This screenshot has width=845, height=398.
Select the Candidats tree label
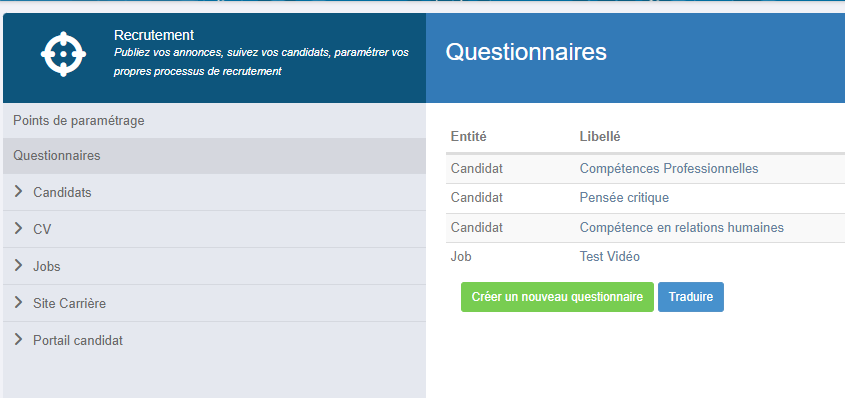click(62, 192)
